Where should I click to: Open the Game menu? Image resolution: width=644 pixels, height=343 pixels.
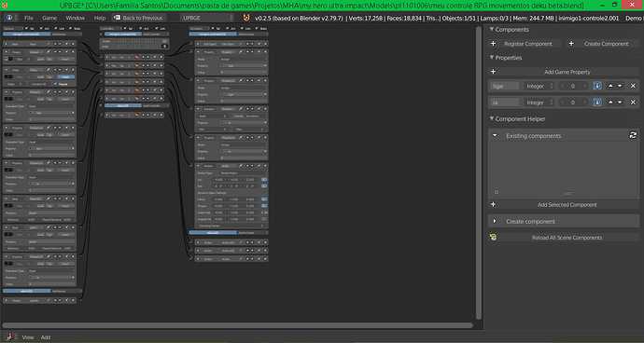(49, 18)
